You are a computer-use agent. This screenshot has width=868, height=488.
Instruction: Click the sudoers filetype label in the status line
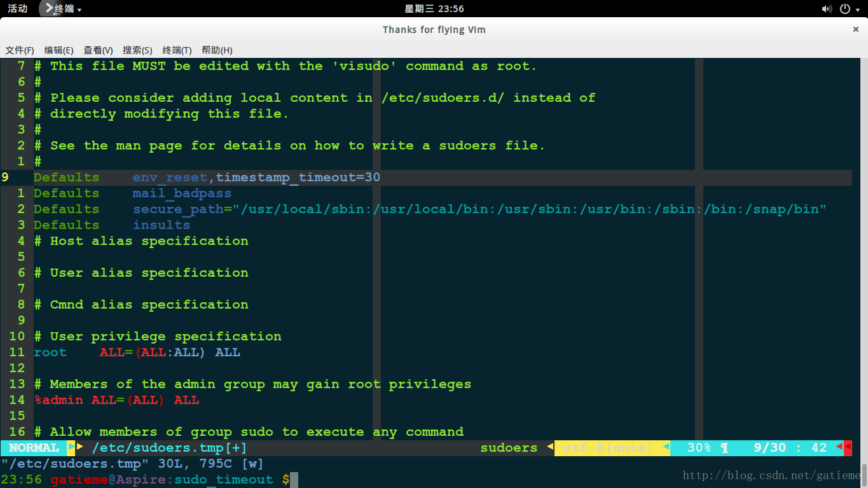coord(509,448)
